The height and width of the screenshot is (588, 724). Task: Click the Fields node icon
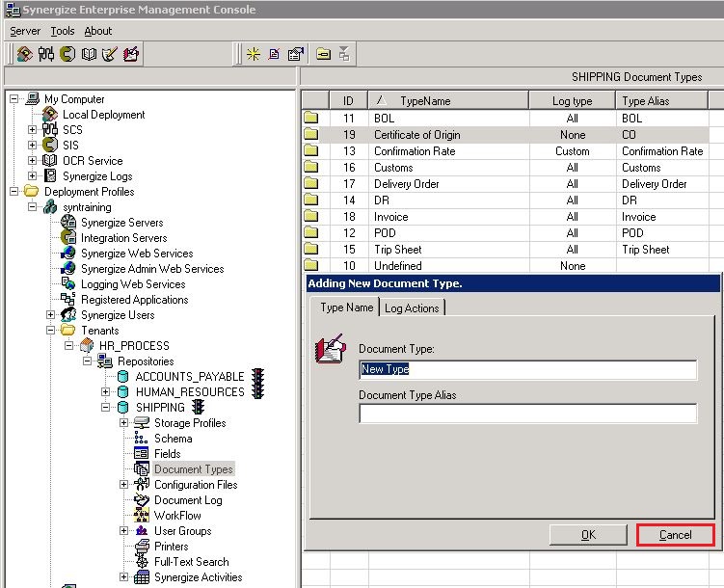point(142,453)
